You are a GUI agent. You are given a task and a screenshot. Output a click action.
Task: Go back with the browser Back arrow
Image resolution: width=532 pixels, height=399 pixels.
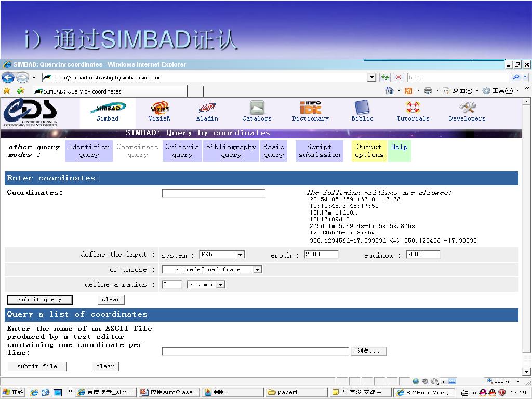click(8, 78)
